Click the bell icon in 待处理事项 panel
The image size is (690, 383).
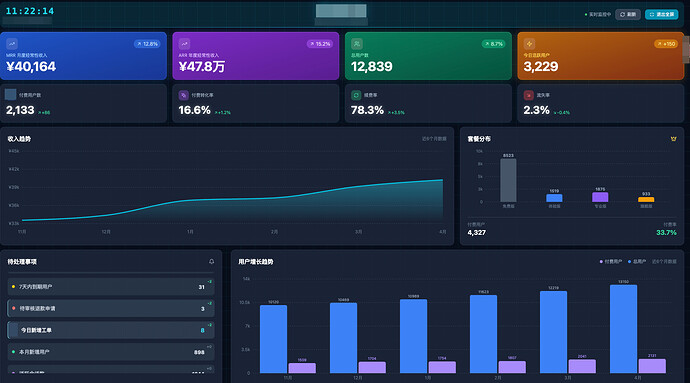[x=212, y=261]
